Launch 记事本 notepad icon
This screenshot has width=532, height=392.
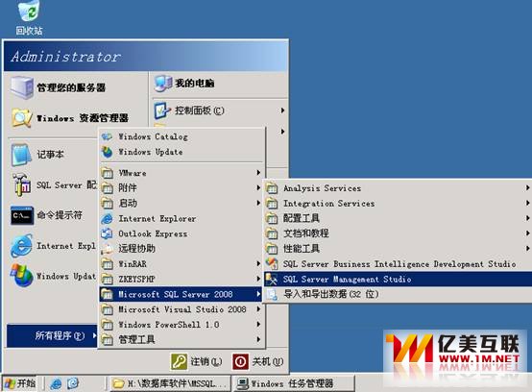[21, 155]
